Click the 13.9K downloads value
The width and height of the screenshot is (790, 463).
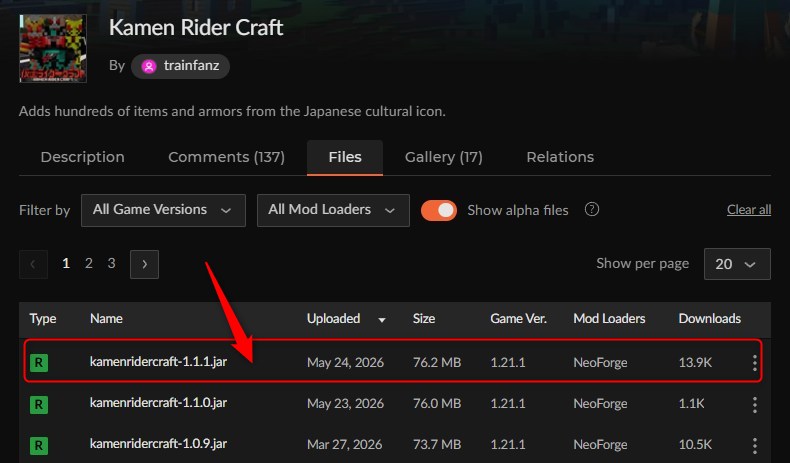(695, 362)
